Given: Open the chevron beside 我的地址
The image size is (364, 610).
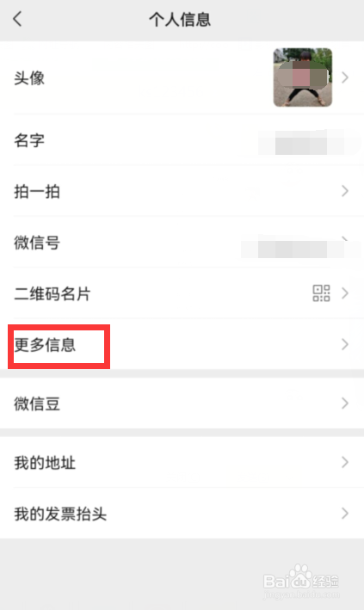Looking at the screenshot, I should 344,462.
